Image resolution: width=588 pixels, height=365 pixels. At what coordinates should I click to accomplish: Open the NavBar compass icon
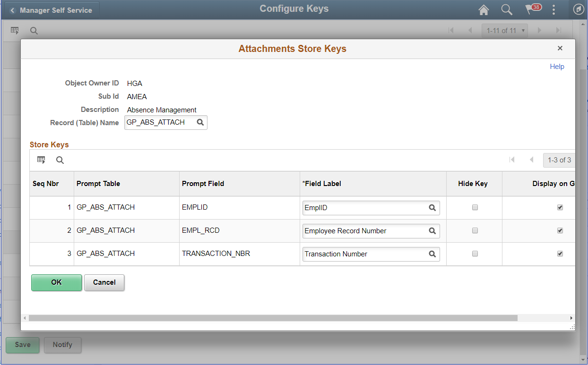tap(579, 9)
